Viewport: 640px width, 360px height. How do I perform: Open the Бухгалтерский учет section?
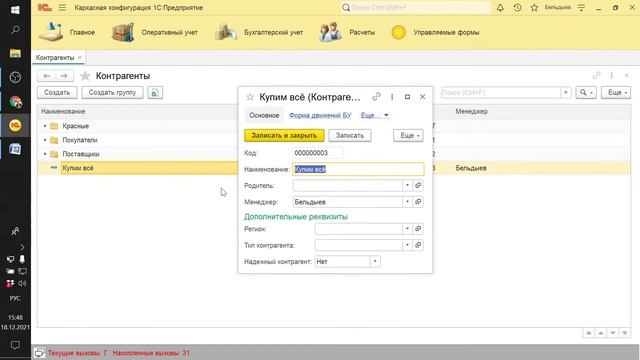click(x=259, y=32)
